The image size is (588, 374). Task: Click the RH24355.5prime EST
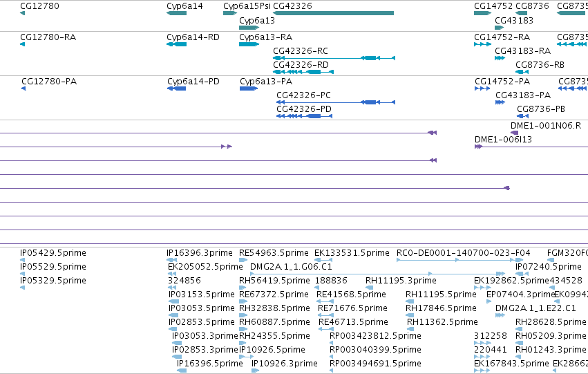coord(243,343)
